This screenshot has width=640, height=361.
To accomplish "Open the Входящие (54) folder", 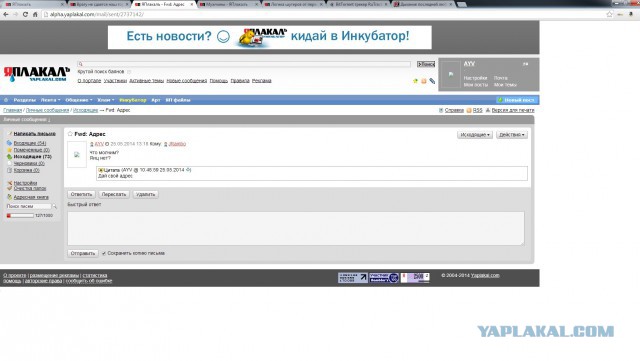I will (x=30, y=143).
